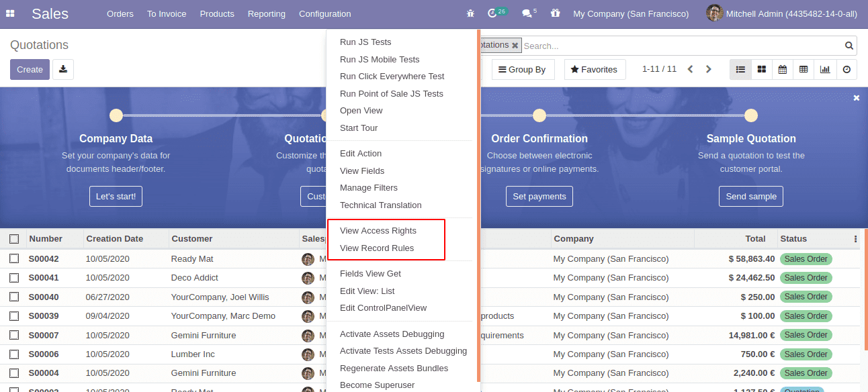This screenshot has height=392, width=868.
Task: Toggle select-all checkbox in table header
Action: coord(14,239)
